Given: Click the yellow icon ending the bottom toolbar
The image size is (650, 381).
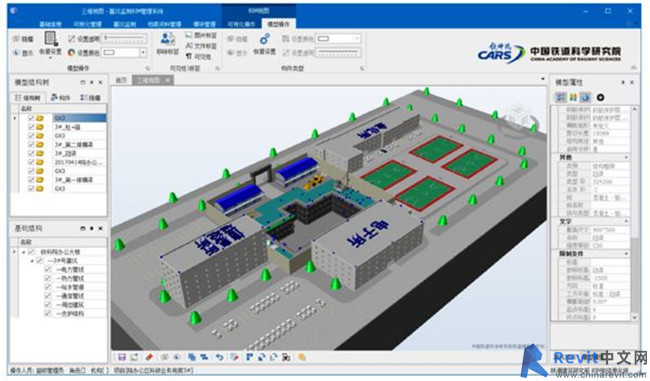Looking at the screenshot, I should point(302,357).
